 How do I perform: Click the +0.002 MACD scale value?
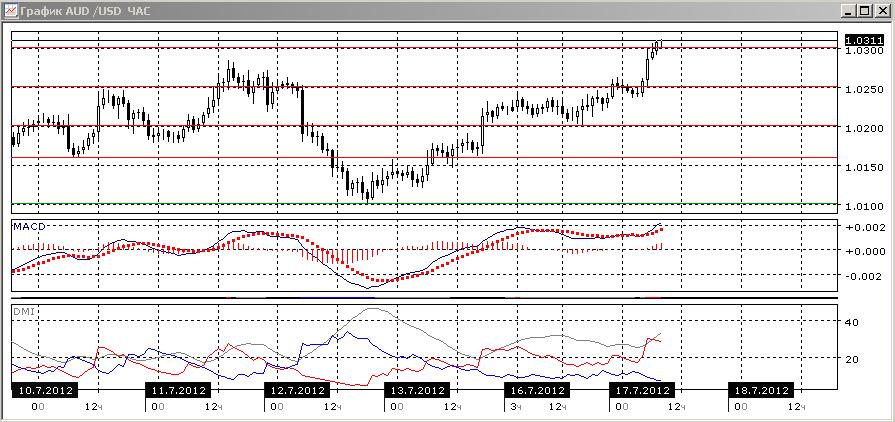[x=865, y=227]
